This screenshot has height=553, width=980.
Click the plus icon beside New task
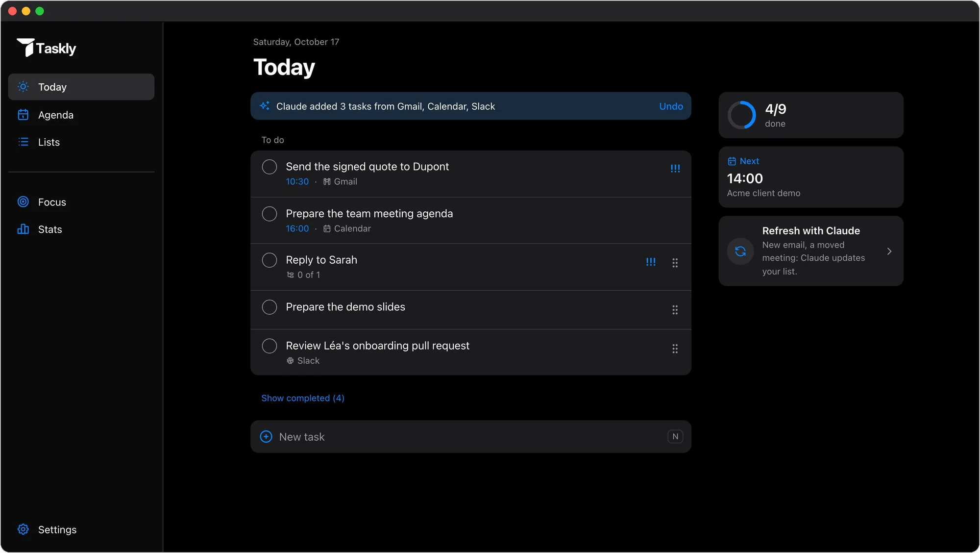click(266, 436)
